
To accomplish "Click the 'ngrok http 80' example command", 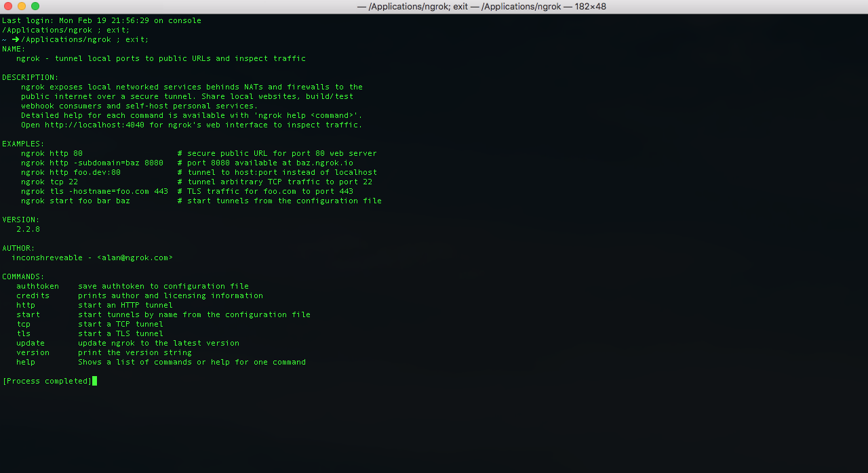I will point(52,153).
